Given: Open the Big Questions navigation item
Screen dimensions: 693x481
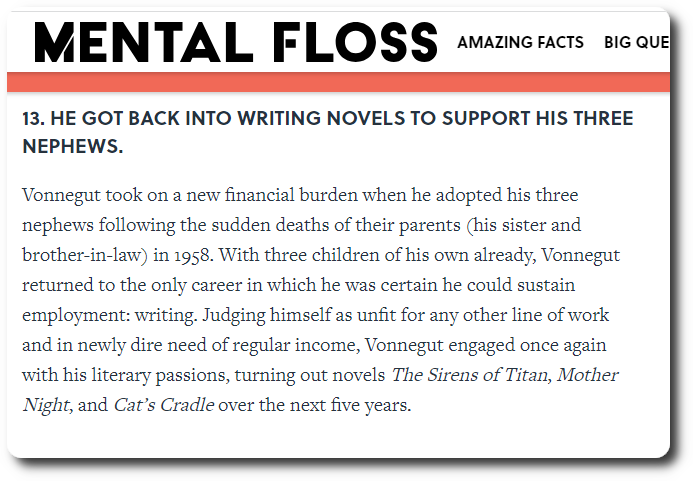Looking at the screenshot, I should coord(636,43).
